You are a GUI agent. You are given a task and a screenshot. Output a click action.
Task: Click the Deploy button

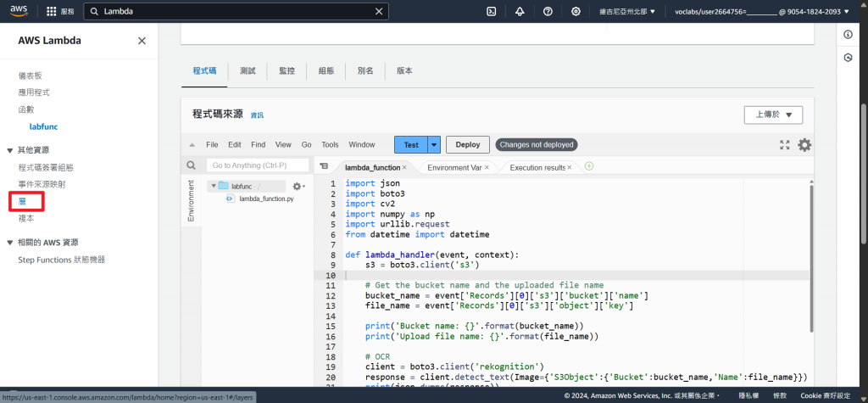click(x=468, y=145)
